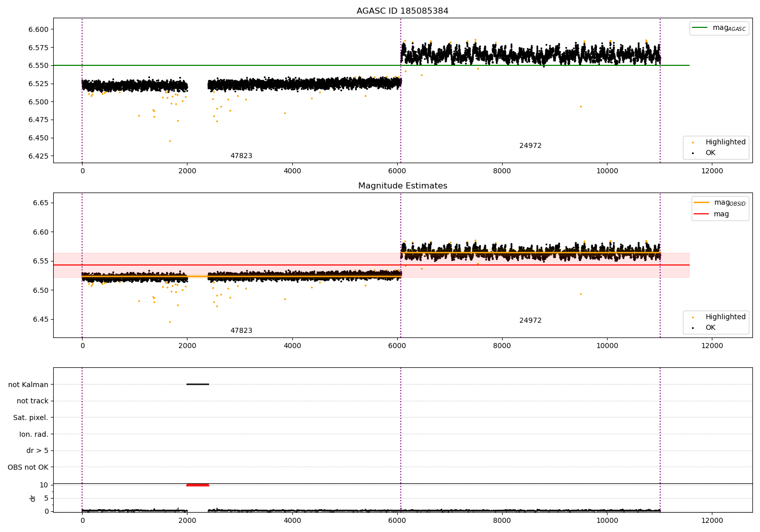Click OK legend entry in the Magnitude Estimates plot
760x532 pixels.
point(710,327)
